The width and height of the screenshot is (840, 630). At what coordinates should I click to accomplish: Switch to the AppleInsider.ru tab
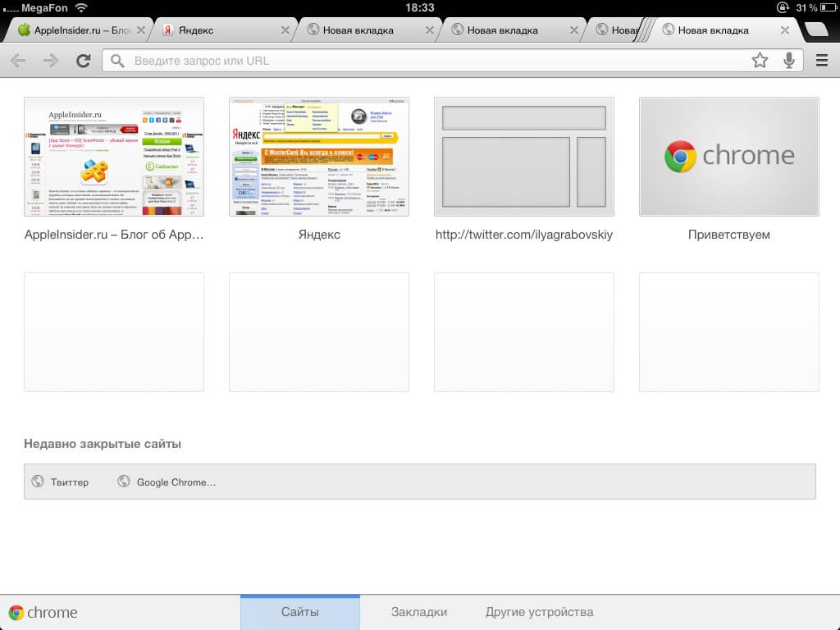click(x=78, y=30)
